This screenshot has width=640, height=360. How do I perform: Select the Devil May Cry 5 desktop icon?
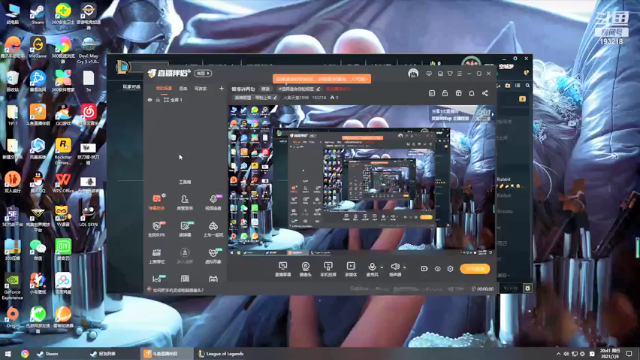[x=89, y=49]
